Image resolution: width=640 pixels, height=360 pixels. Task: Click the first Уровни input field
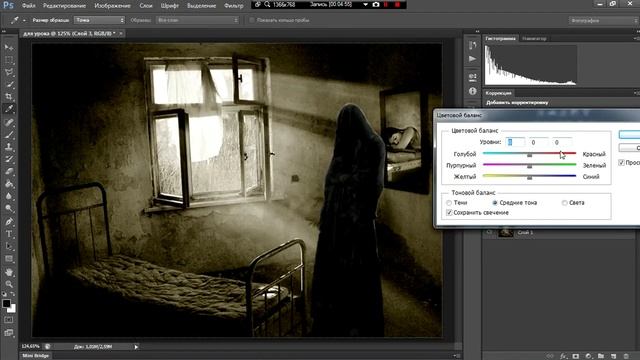(x=515, y=142)
